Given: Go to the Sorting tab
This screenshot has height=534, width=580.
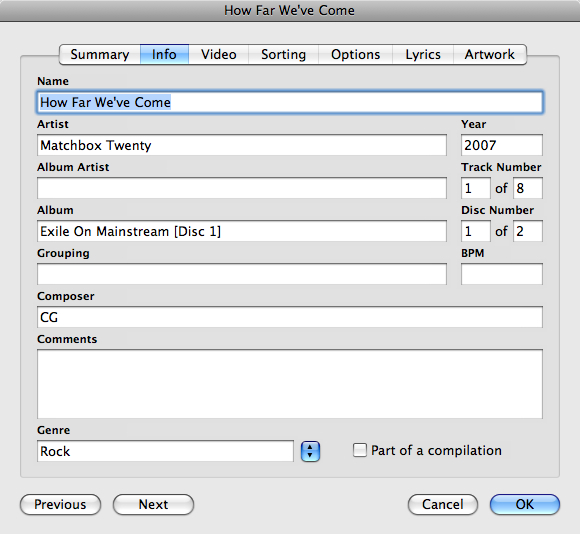Looking at the screenshot, I should (x=283, y=54).
